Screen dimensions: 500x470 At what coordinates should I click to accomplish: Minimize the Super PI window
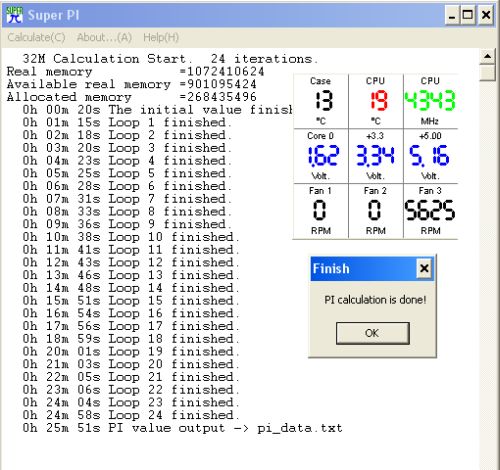pos(452,15)
